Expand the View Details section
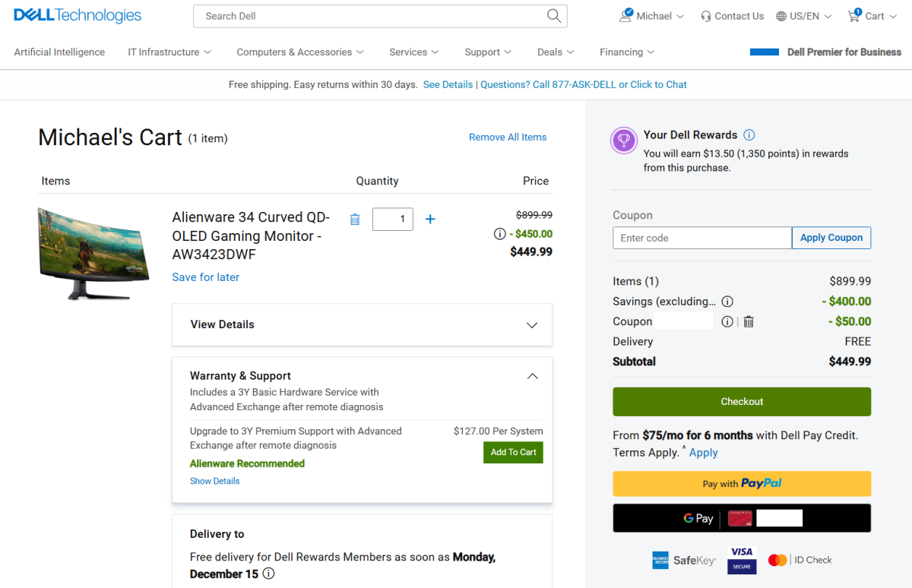Image resolution: width=912 pixels, height=588 pixels. (531, 324)
